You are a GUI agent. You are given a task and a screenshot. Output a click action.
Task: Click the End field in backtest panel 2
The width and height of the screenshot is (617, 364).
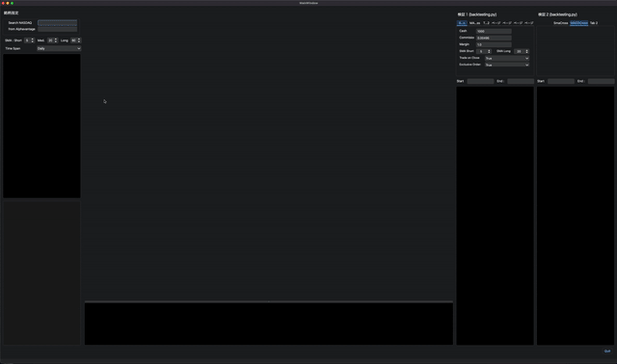click(x=601, y=81)
